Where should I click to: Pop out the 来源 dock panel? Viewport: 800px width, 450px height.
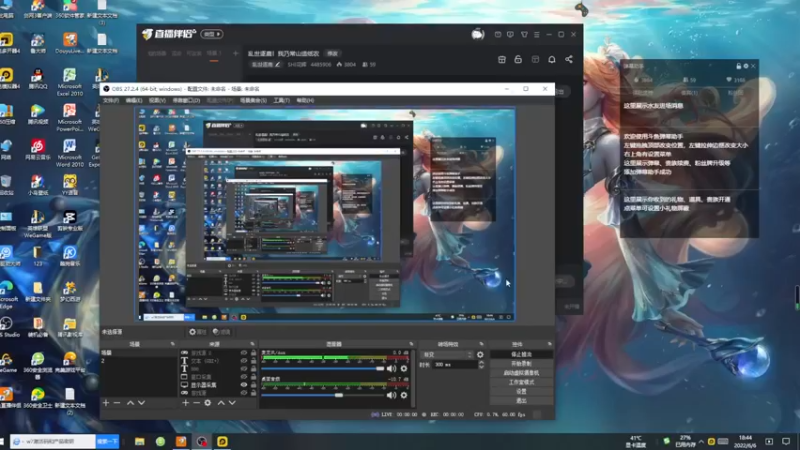point(252,344)
